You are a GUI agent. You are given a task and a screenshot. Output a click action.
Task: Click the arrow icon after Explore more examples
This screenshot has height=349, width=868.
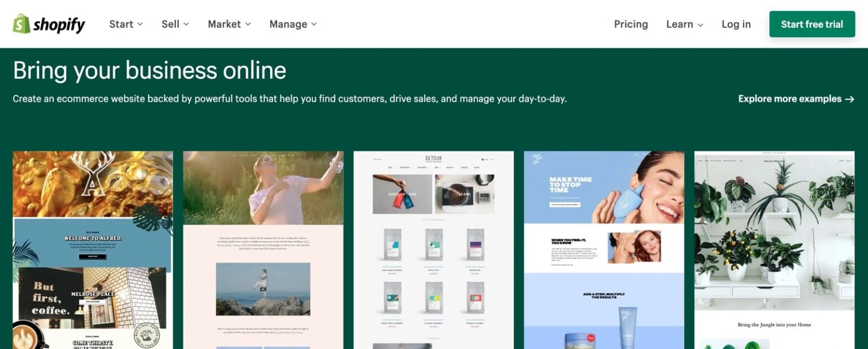(x=849, y=99)
